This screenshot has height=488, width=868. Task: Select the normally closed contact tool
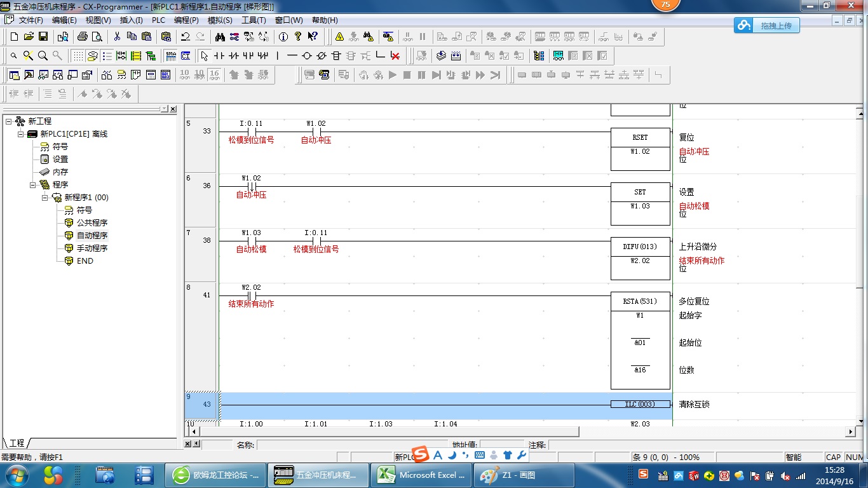[234, 56]
